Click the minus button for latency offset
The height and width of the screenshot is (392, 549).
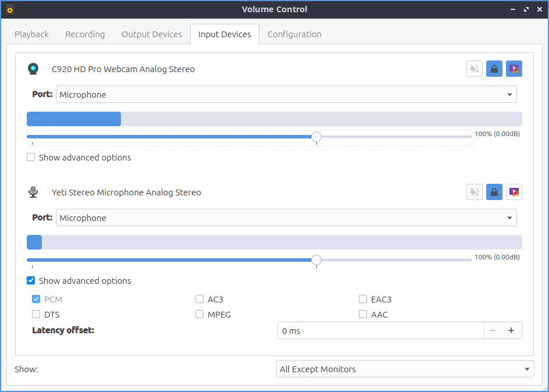tap(493, 330)
